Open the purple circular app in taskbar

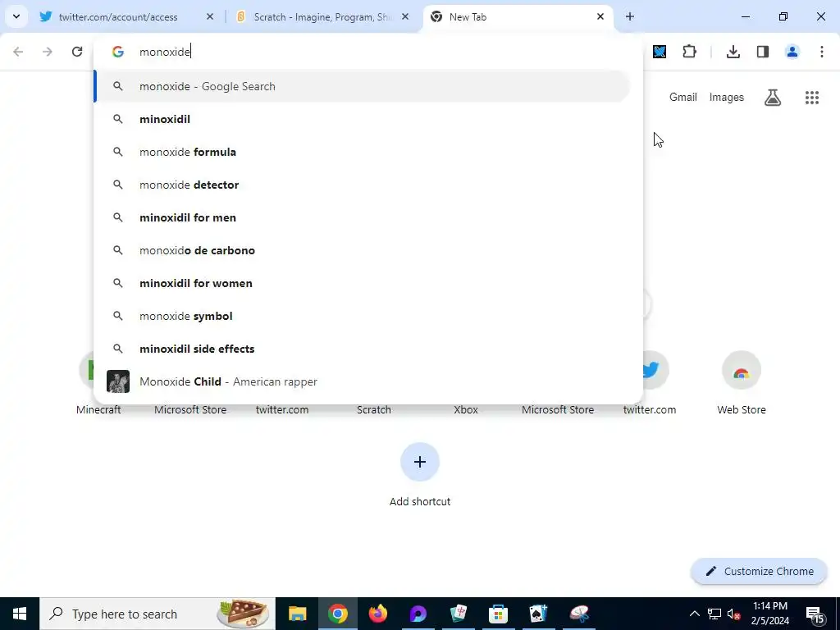(x=418, y=614)
